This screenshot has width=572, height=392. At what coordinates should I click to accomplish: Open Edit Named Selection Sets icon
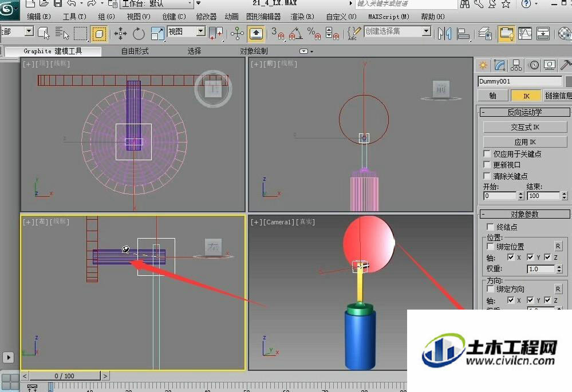click(x=354, y=34)
